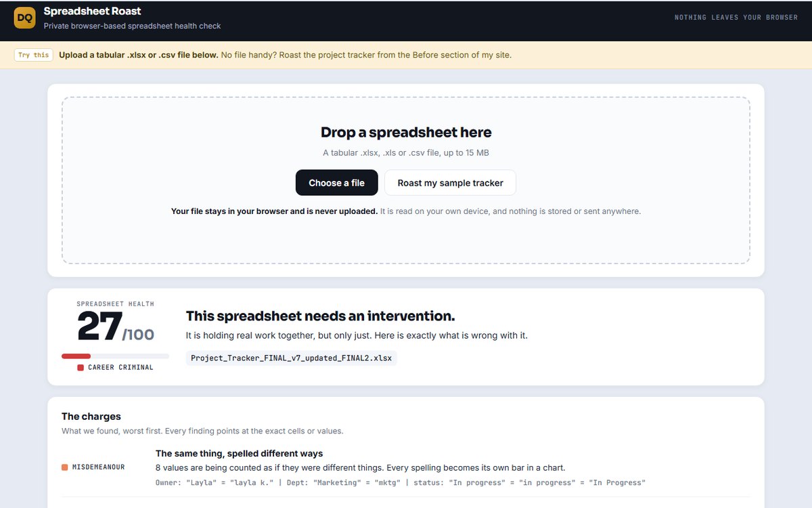Click "This spreadsheet needs an intervention." heading
Image resolution: width=812 pixels, height=508 pixels.
tap(321, 316)
